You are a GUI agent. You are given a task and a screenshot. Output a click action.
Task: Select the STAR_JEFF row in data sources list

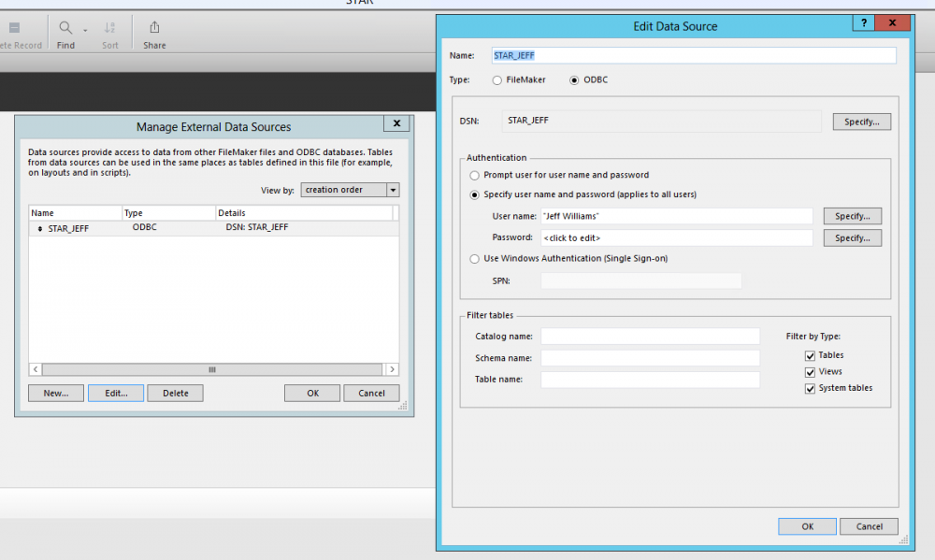tap(213, 228)
